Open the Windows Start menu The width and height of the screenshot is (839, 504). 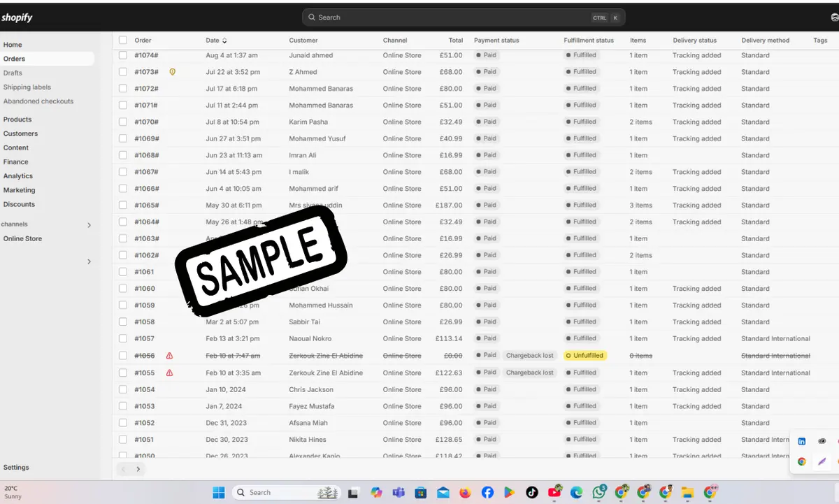[219, 492]
